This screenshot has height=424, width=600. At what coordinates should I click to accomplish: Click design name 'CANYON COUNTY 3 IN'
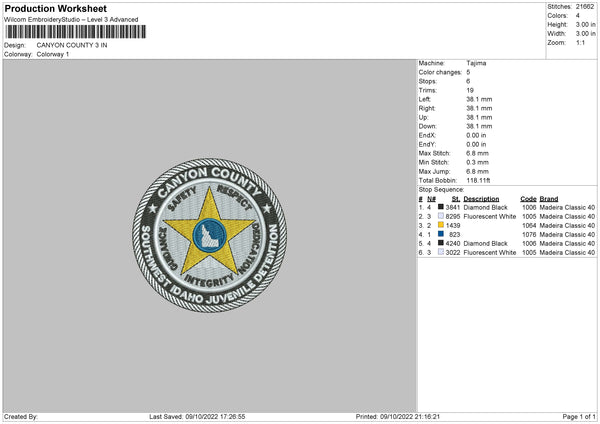[72, 45]
